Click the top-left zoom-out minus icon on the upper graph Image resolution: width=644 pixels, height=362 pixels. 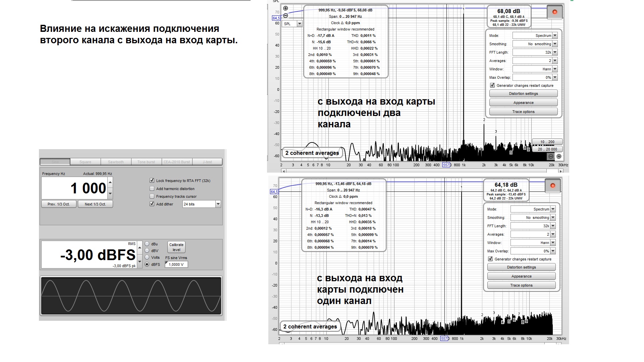(285, 15)
